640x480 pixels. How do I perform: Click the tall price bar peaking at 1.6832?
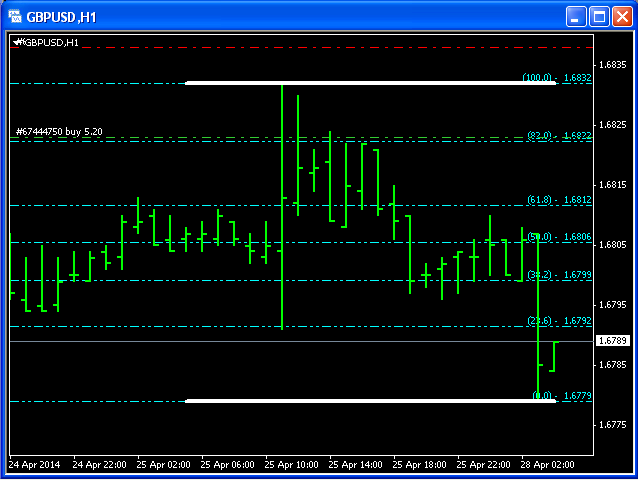282,207
